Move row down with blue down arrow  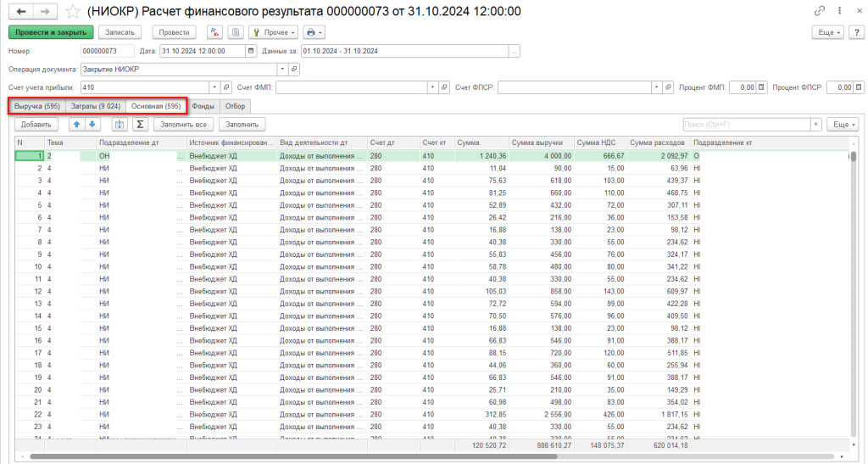[92, 125]
